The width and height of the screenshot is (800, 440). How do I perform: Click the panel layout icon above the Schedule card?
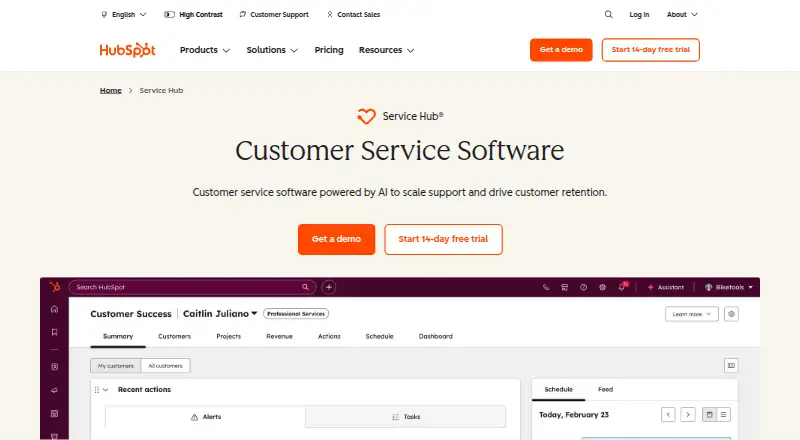(731, 365)
